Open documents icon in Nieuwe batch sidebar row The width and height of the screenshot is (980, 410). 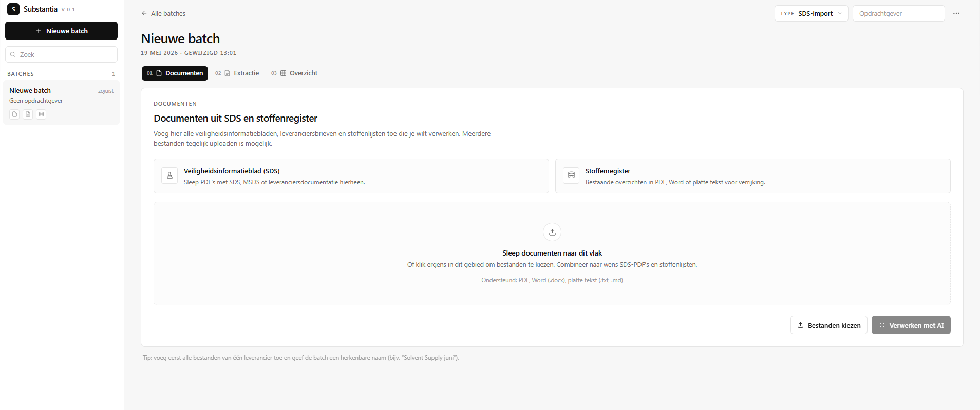click(14, 114)
